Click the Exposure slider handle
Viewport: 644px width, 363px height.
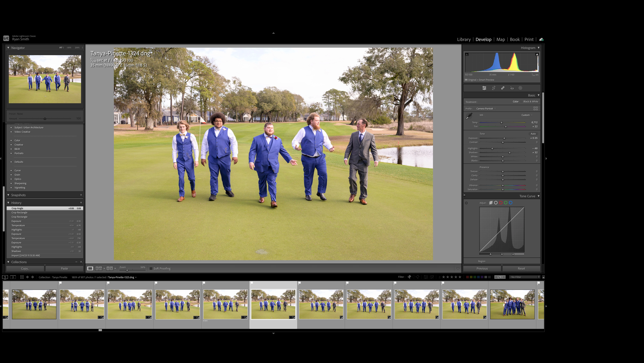(504, 138)
